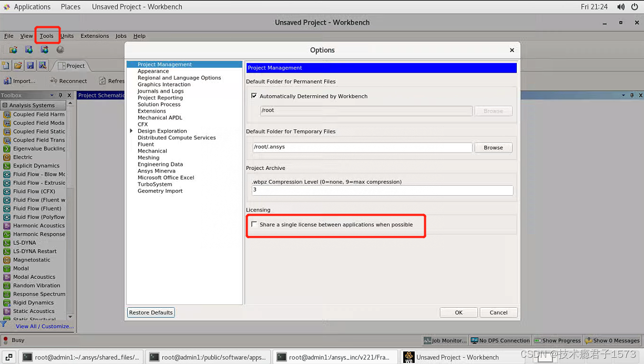Image resolution: width=644 pixels, height=364 pixels.
Task: Click the Show Progress status bar icon
Action: tap(557, 340)
